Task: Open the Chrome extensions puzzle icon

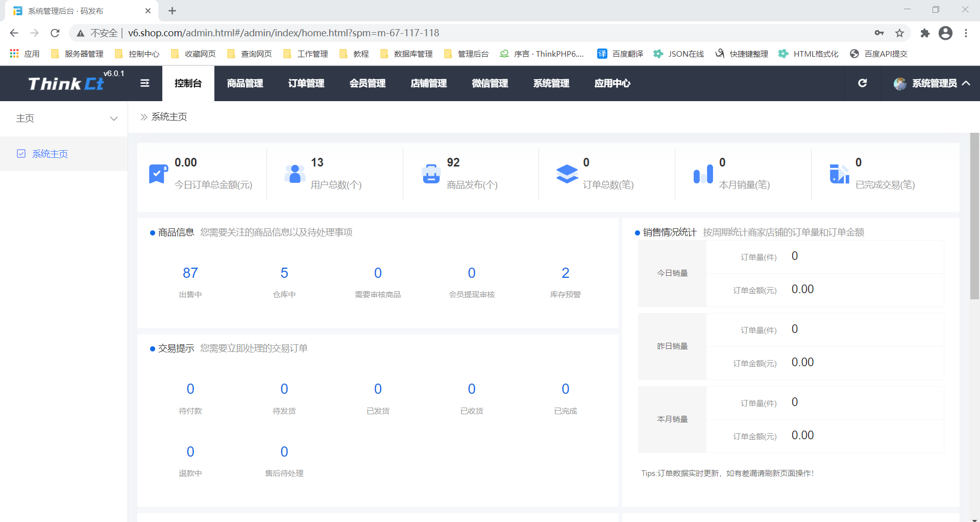Action: pos(925,33)
